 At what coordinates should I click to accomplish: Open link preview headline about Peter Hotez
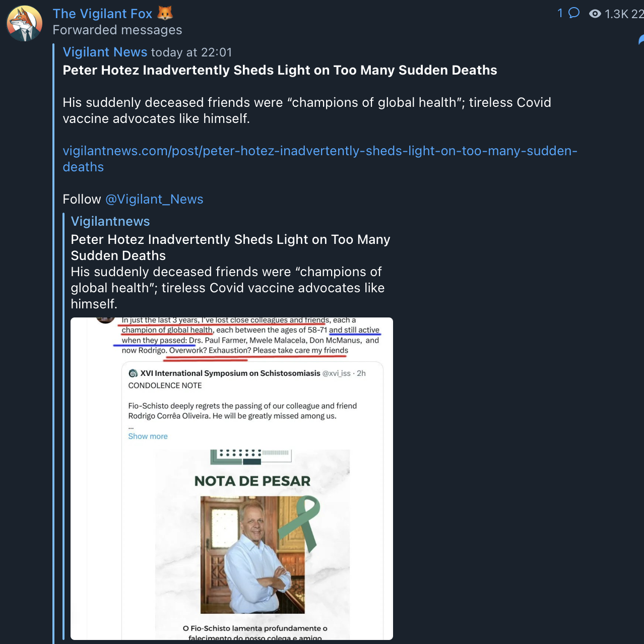[230, 247]
